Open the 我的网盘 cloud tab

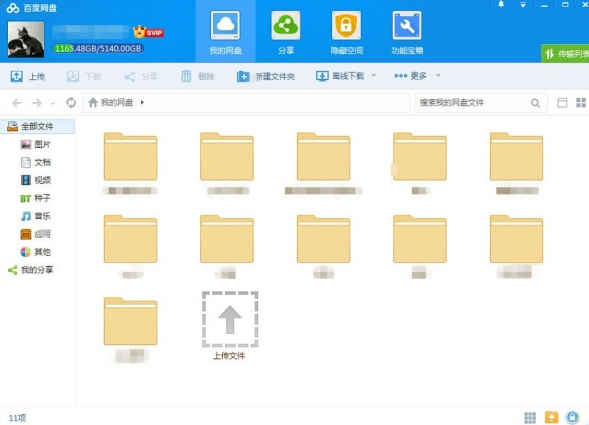click(225, 32)
